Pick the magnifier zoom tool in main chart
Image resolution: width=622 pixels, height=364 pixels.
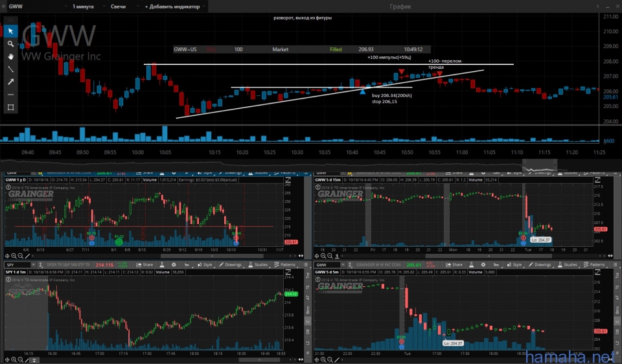pos(11,43)
